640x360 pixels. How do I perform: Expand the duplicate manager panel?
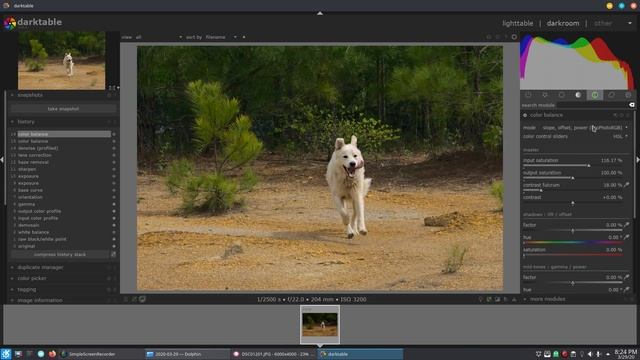tap(40, 267)
